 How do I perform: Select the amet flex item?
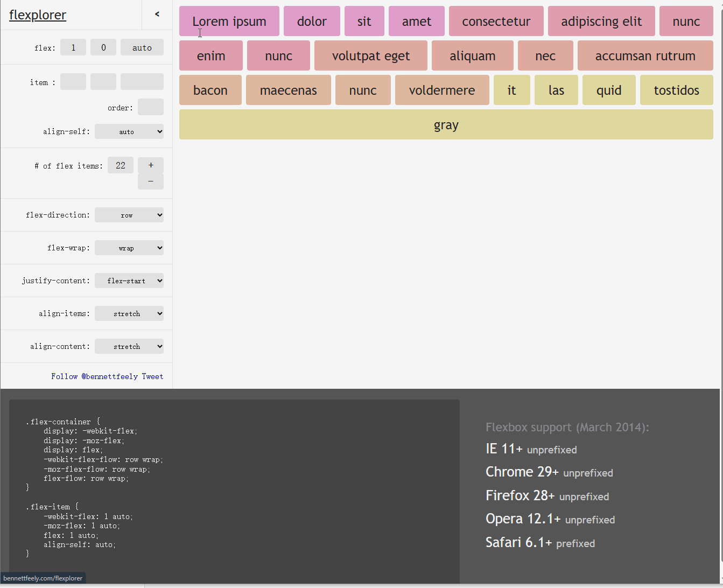[x=417, y=21]
